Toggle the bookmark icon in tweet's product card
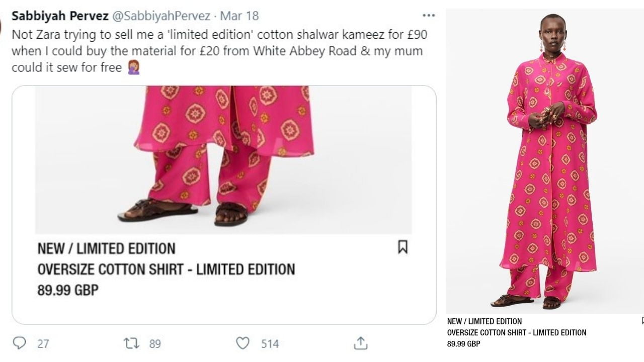This screenshot has height=362, width=644. click(403, 247)
